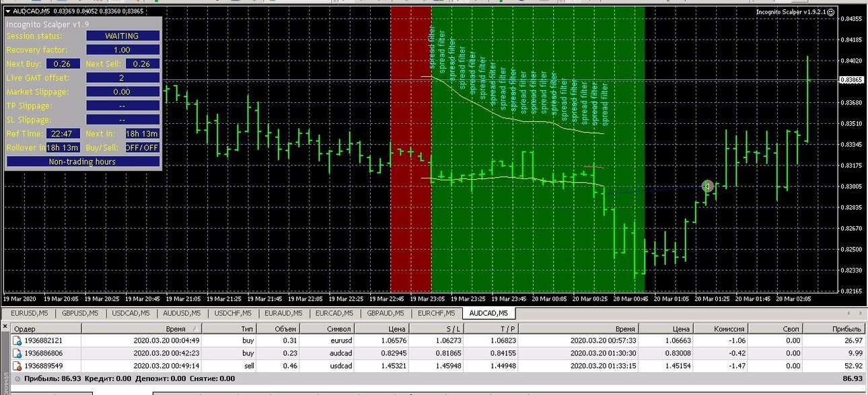Click the profit value 9.99
This screenshot has width=868, height=395.
point(855,353)
